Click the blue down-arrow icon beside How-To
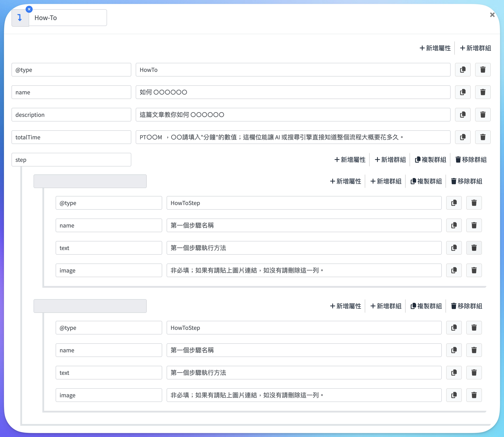504x437 pixels. click(x=20, y=18)
